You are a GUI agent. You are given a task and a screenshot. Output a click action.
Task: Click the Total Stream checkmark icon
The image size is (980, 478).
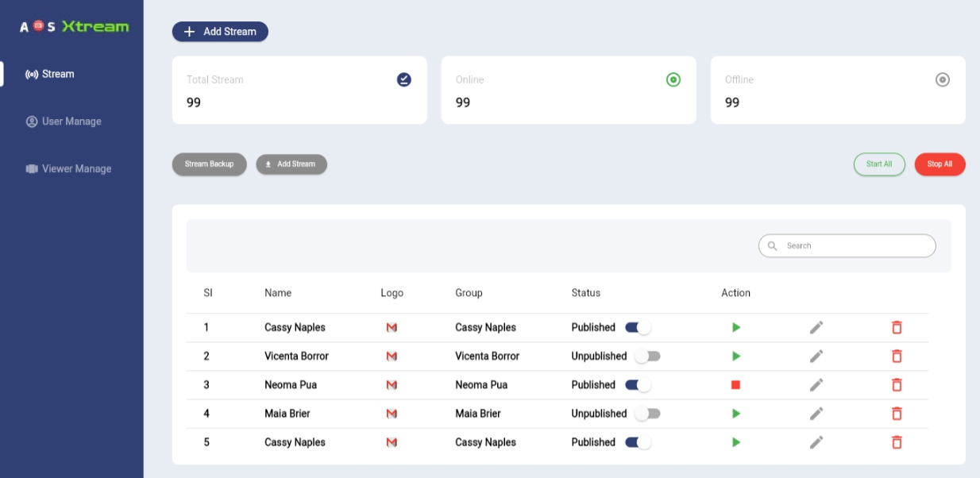tap(405, 79)
